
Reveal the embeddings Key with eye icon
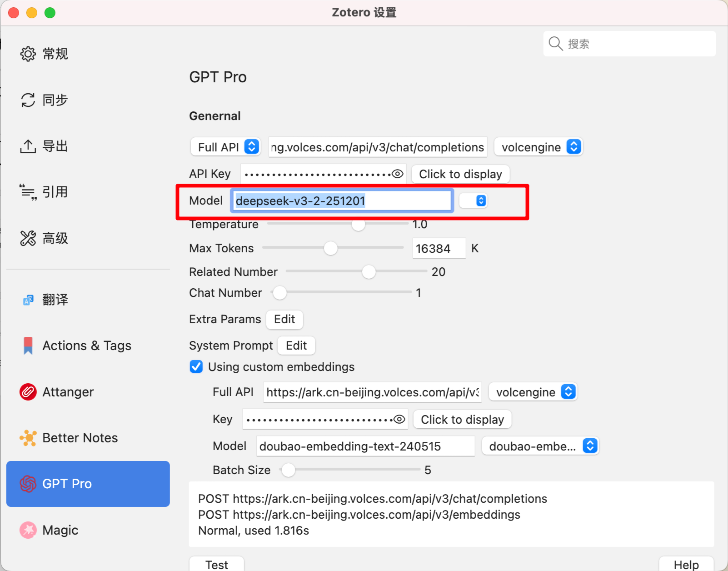click(x=399, y=419)
